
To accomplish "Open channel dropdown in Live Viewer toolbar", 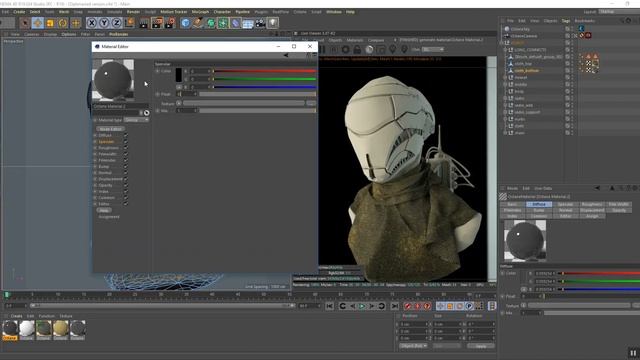I will [433, 49].
